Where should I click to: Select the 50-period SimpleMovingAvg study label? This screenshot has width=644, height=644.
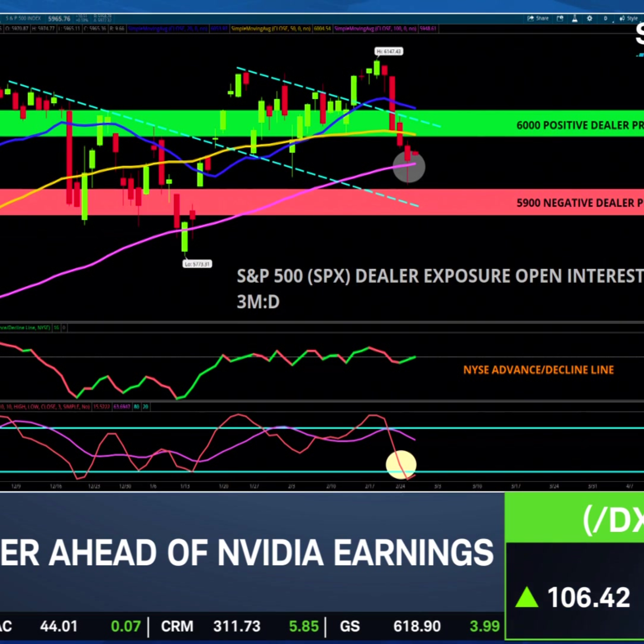tap(271, 29)
